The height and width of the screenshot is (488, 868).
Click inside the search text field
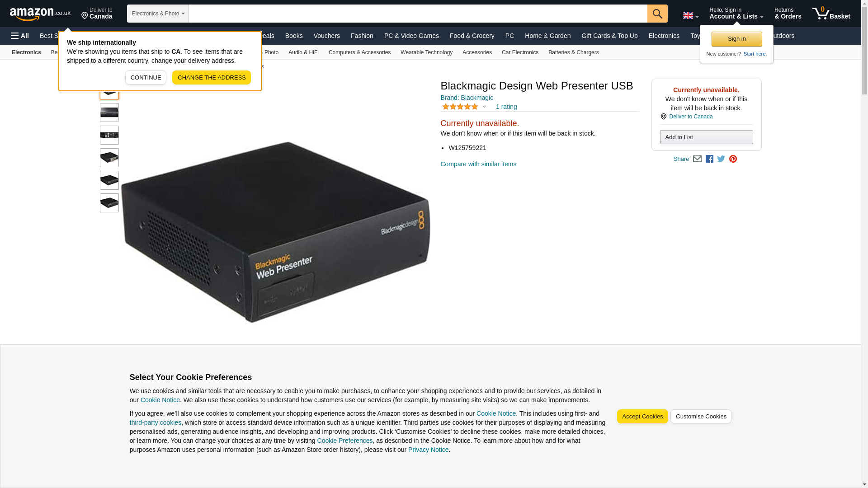418,14
